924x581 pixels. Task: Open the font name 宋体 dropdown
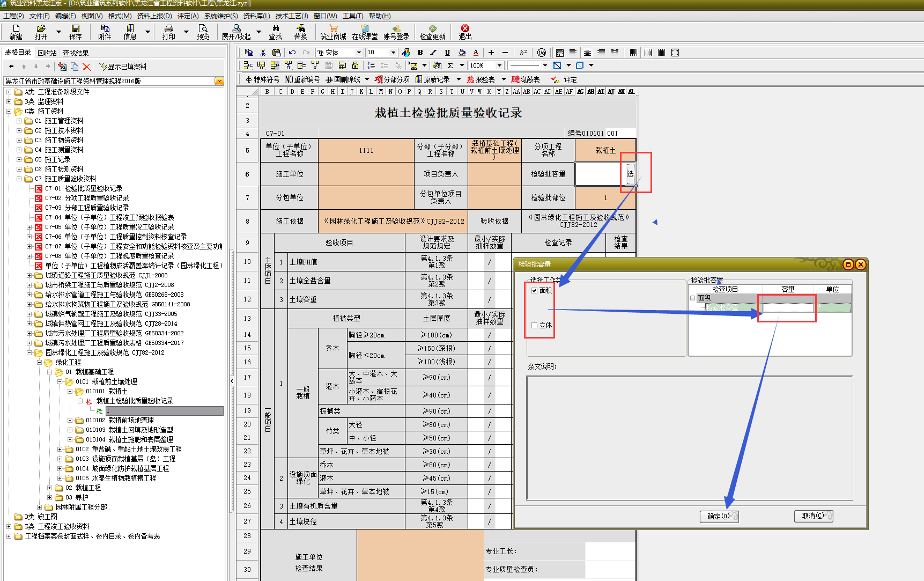click(359, 53)
